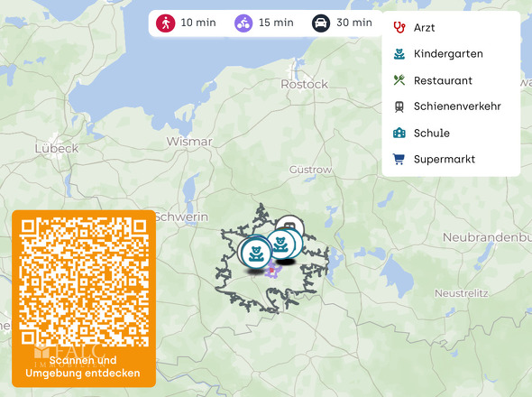Image resolution: width=532 pixels, height=397 pixels.
Task: Choose Schienenverkehr in the legend
Action: tap(457, 106)
